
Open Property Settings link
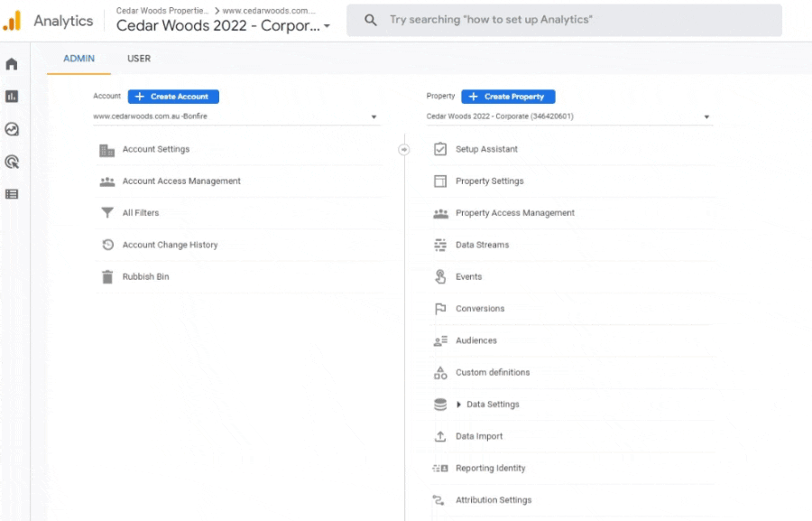pyautogui.click(x=489, y=181)
